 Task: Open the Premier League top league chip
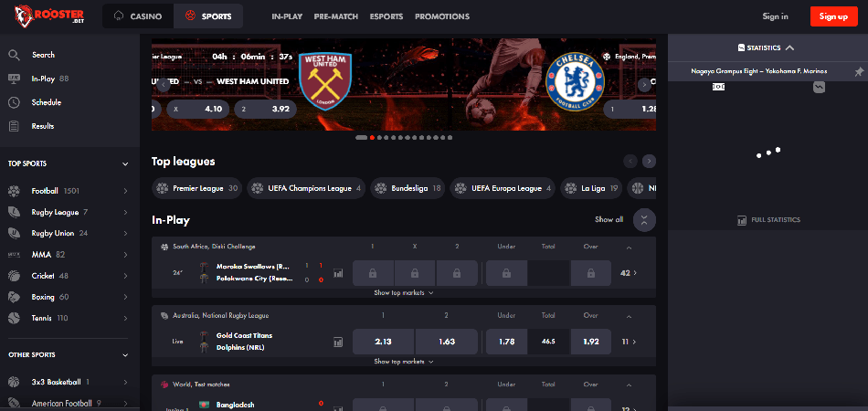[197, 189]
